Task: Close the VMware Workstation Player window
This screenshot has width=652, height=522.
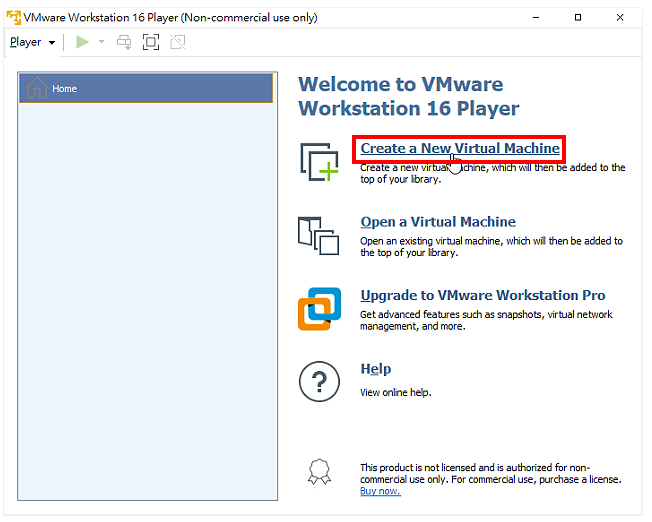Action: click(x=620, y=17)
